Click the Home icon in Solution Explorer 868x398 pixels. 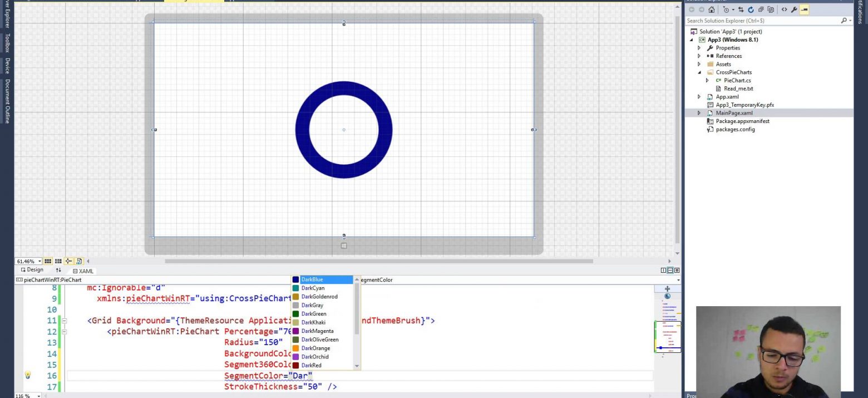tap(711, 9)
